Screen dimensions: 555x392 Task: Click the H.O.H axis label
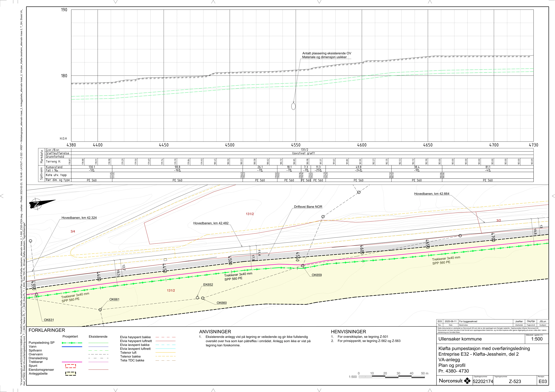pyautogui.click(x=63, y=139)
